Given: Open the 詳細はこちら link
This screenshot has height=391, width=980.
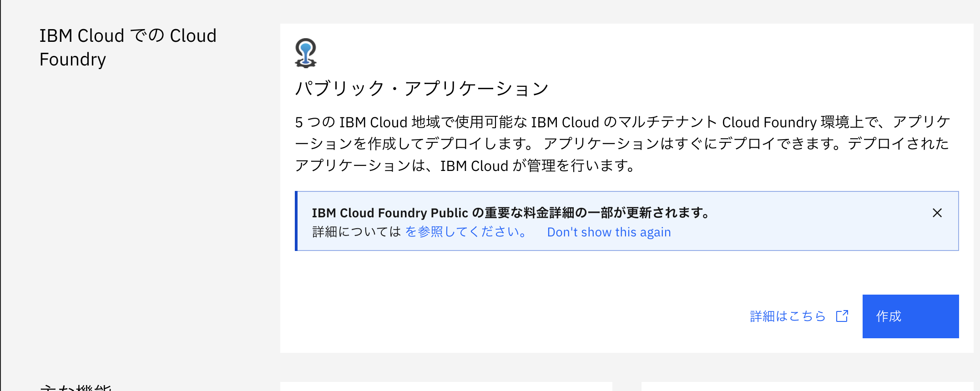Looking at the screenshot, I should pos(787,316).
